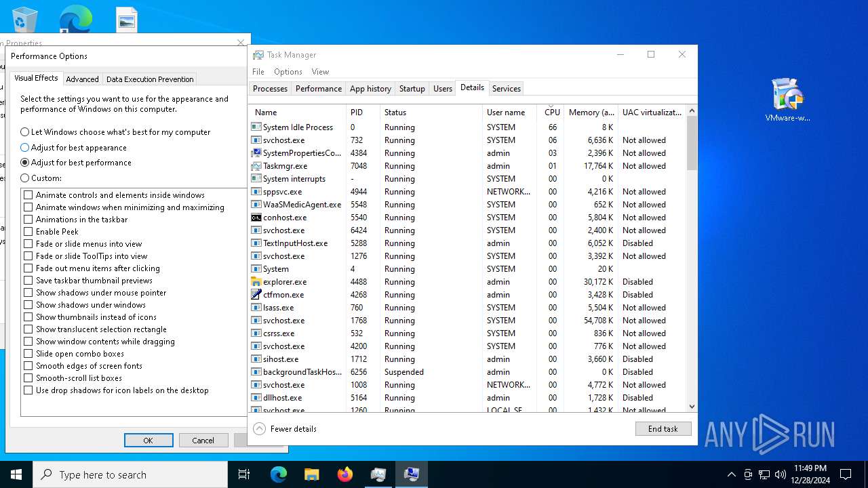Click the conhost.exe console icon
Image resolution: width=868 pixels, height=488 pixels.
[256, 218]
